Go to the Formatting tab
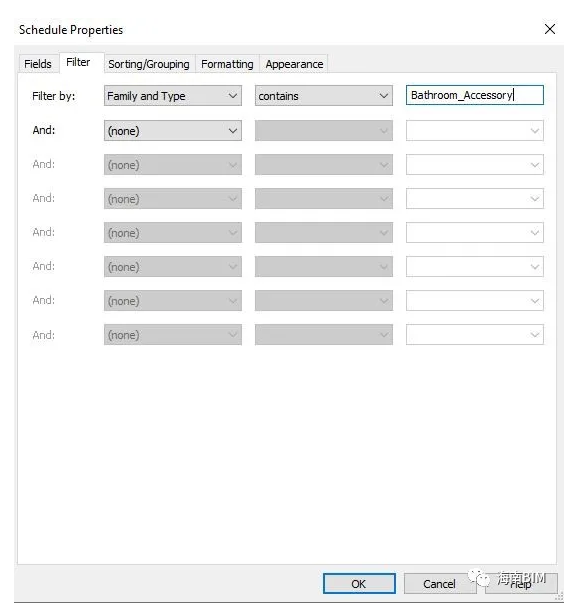 [227, 64]
